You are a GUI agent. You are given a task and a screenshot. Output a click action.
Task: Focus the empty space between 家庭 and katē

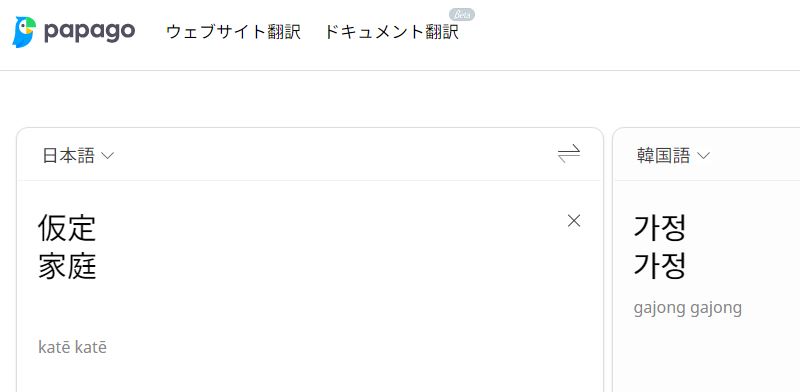coord(204,310)
